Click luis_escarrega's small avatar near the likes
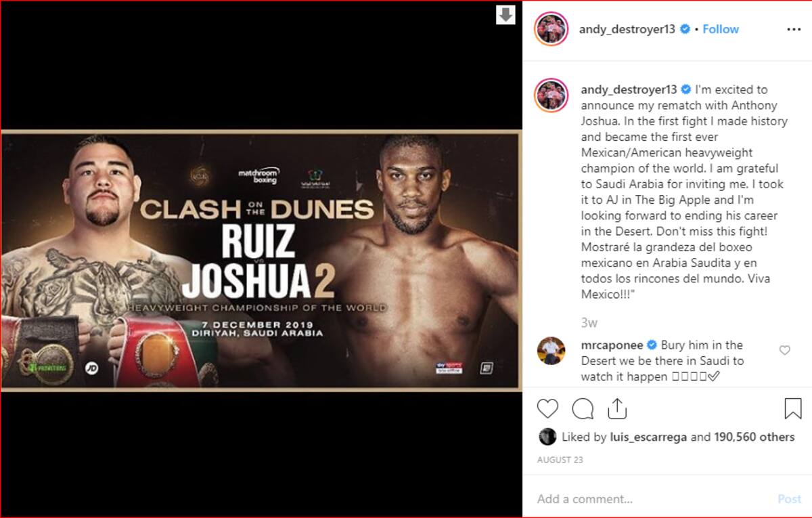Viewport: 812px width, 518px height. (547, 437)
